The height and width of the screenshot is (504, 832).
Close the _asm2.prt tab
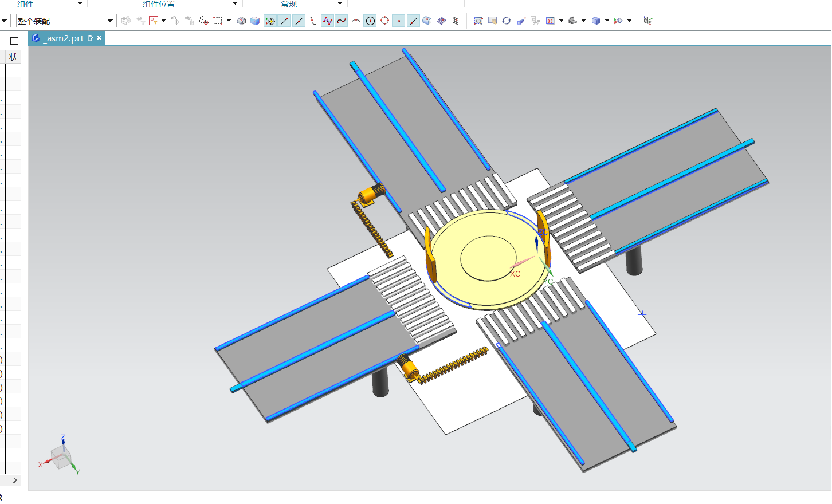[x=99, y=38]
